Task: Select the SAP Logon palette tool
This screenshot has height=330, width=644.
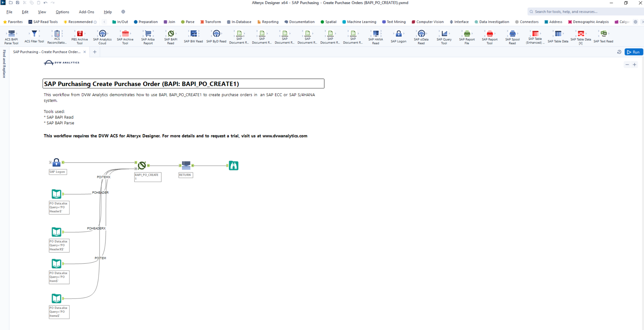Action: click(399, 34)
